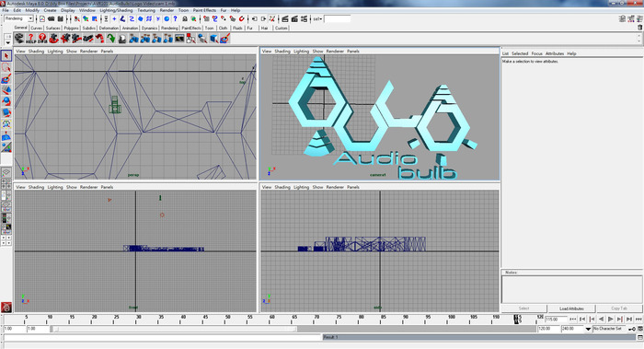Activate the Move tool with cone icon
The image size is (644, 349).
[x=6, y=90]
